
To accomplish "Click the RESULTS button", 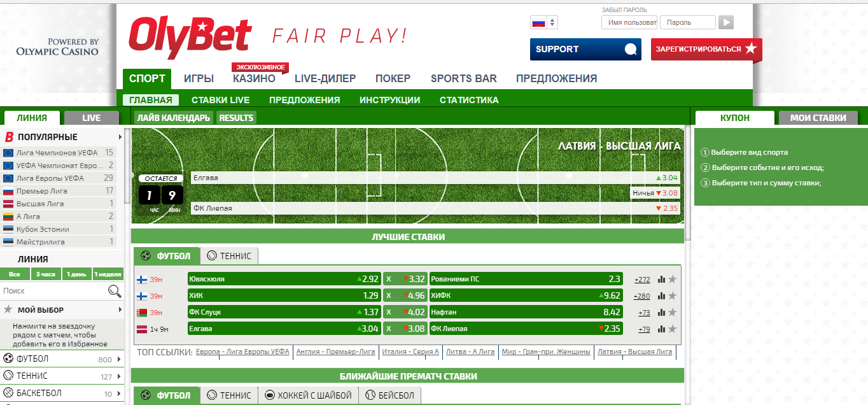I will coord(236,118).
